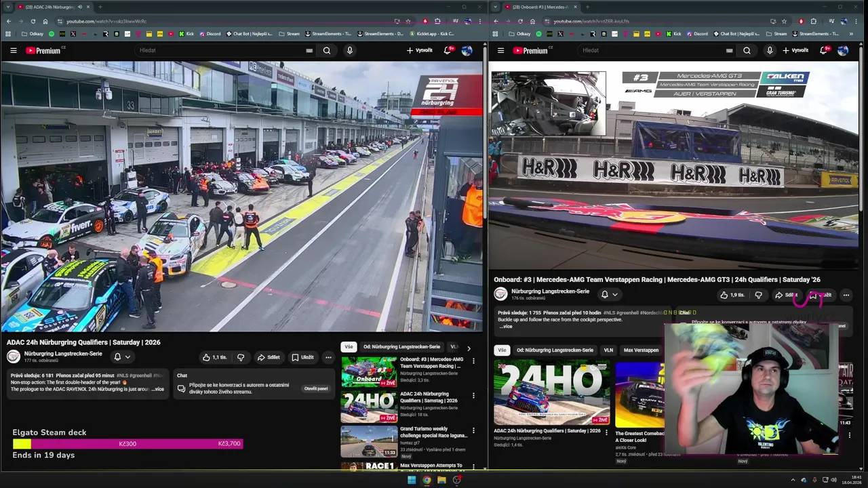
Task: Run search with magnifier in left window
Action: (x=327, y=50)
